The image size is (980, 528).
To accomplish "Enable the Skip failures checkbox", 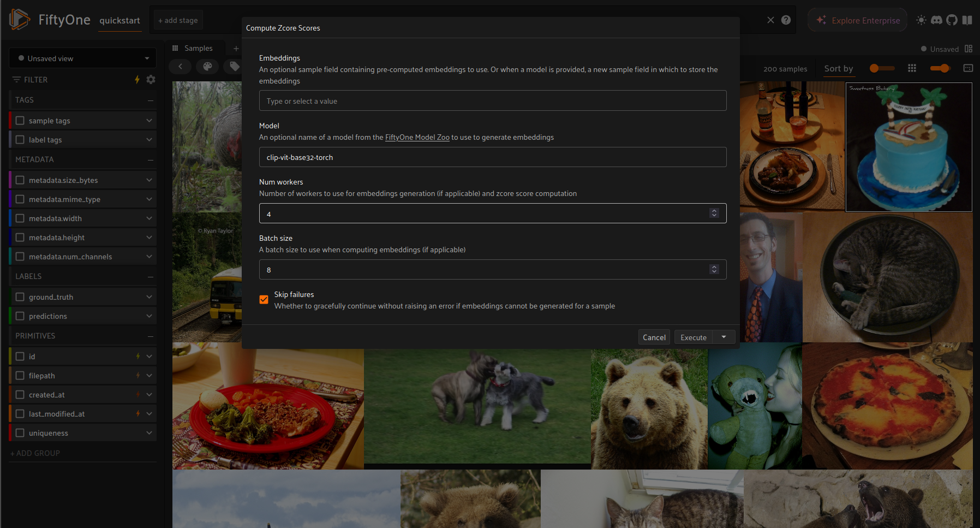I will [264, 299].
